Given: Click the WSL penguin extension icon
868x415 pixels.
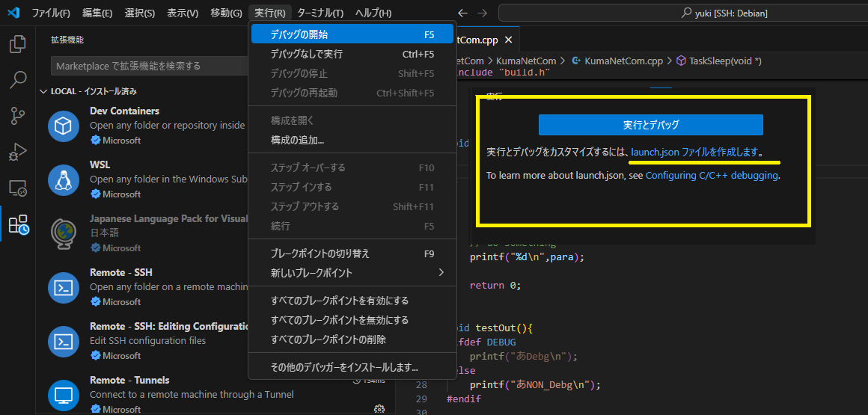Looking at the screenshot, I should 64,179.
